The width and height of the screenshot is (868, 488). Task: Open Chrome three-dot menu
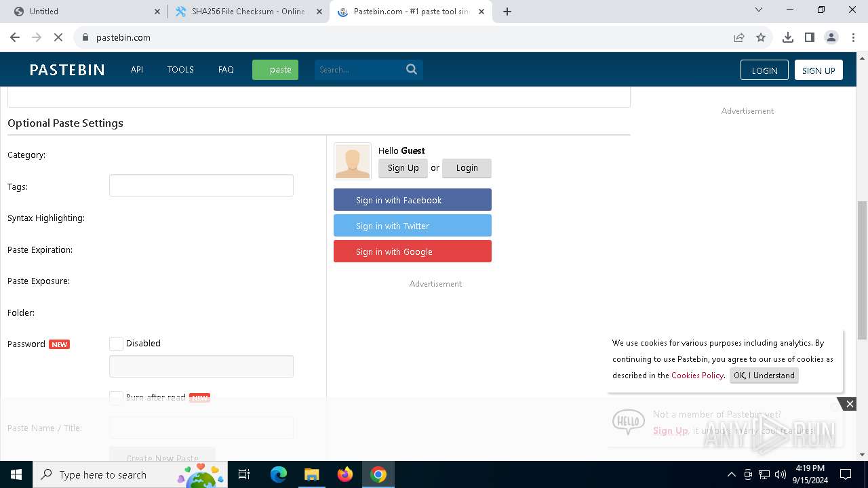click(853, 37)
